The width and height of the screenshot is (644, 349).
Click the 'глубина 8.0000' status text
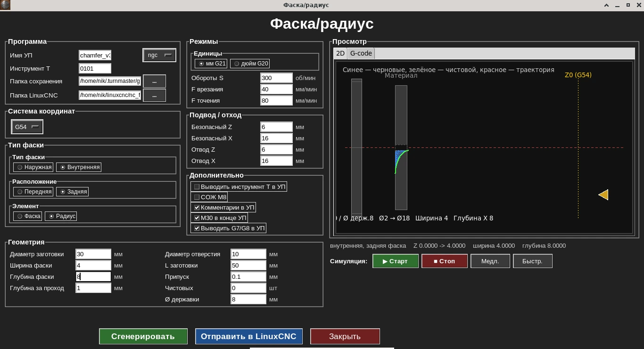(544, 246)
